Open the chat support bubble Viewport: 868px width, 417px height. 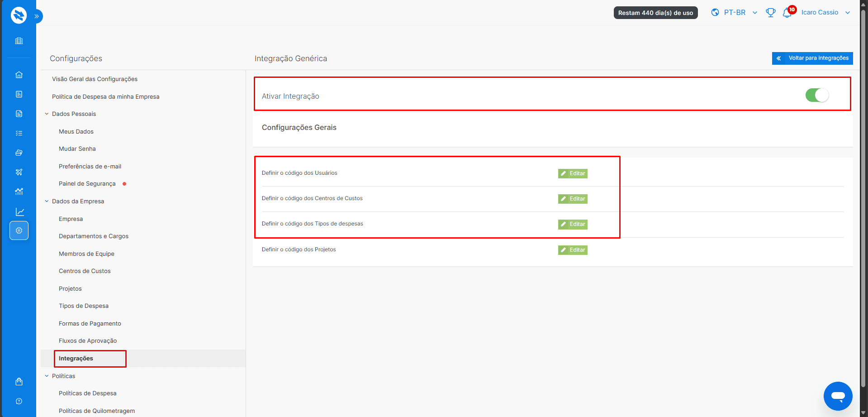click(x=838, y=396)
